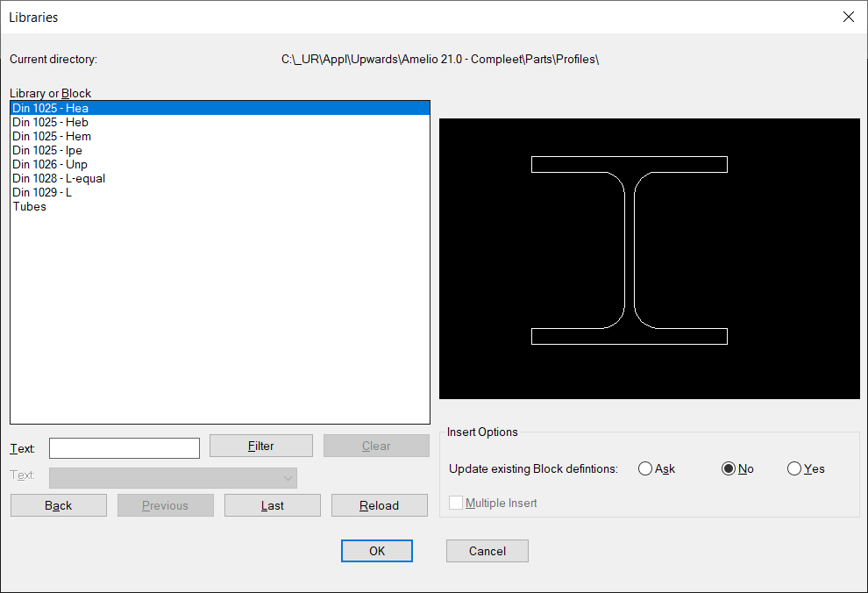
Task: Select Din 1029 - L library
Action: tap(220, 192)
